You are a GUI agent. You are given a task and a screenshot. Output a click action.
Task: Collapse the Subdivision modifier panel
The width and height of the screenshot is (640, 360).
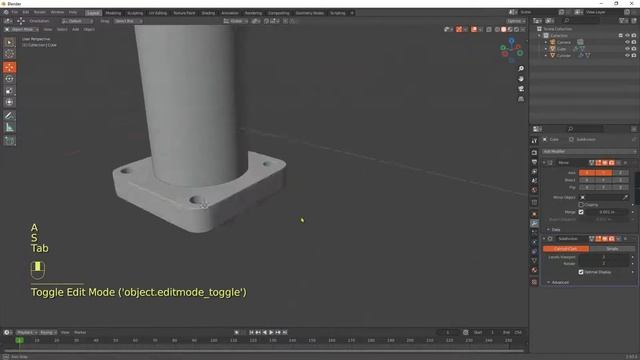tap(544, 239)
